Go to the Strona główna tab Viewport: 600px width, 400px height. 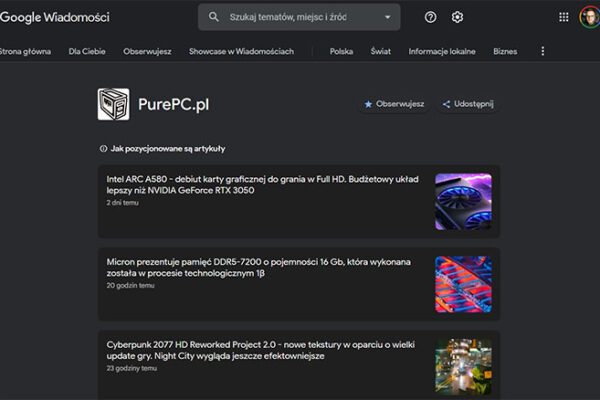(25, 51)
